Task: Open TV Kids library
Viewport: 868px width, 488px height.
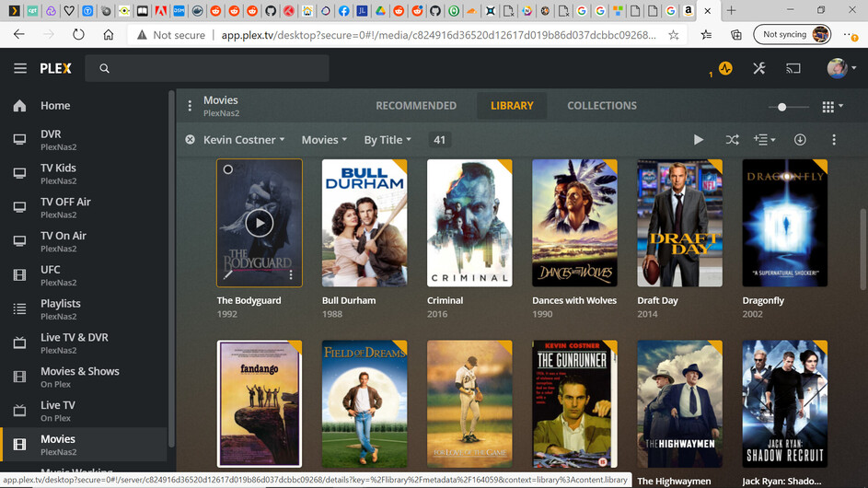Action: [x=84, y=173]
